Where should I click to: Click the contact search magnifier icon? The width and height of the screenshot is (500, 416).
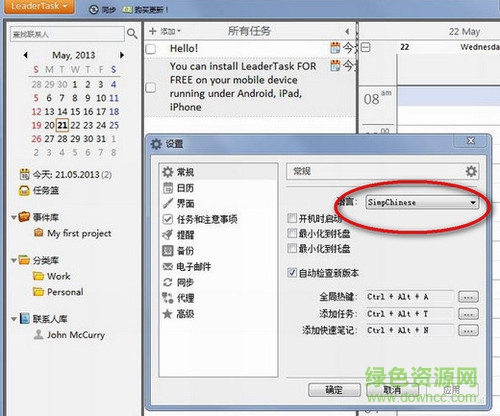132,33
